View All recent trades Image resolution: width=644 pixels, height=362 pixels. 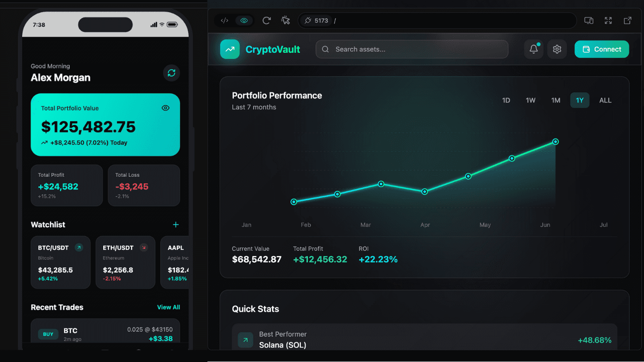pos(168,307)
